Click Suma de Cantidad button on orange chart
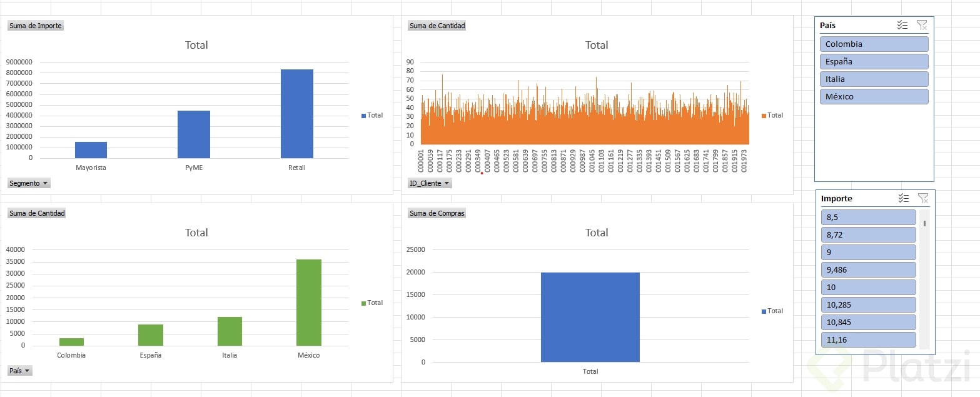The height and width of the screenshot is (397, 980). [x=437, y=26]
